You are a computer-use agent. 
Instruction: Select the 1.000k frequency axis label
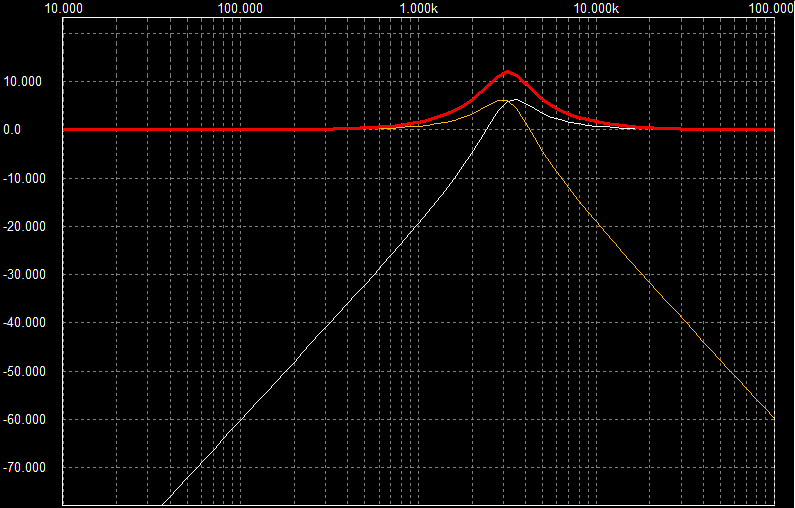419,8
